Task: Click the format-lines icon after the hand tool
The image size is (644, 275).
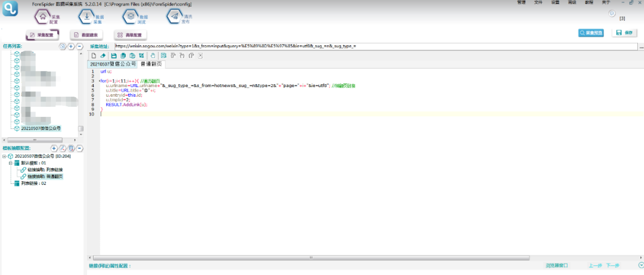Action: click(x=163, y=55)
